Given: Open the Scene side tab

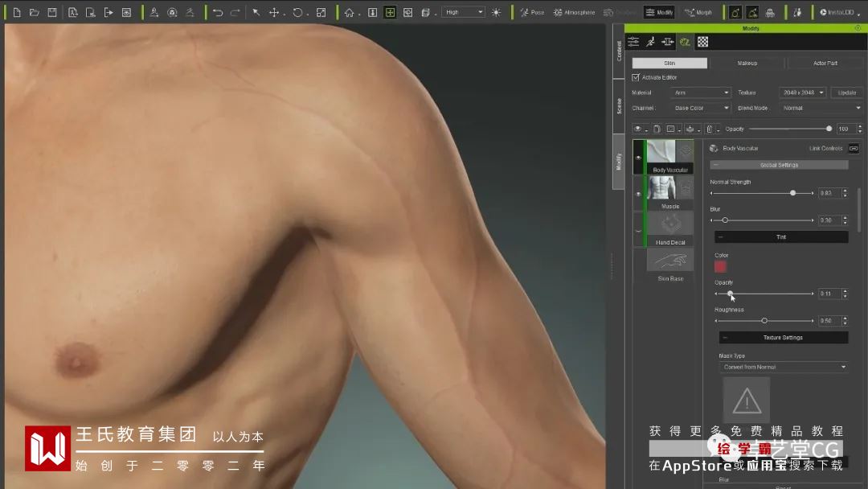Looking at the screenshot, I should coord(619,106).
